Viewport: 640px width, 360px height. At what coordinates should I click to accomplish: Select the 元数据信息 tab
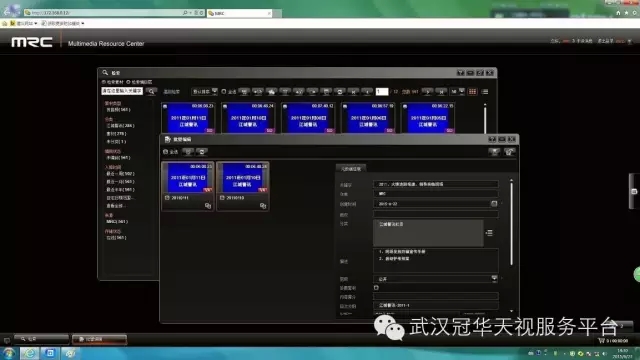click(x=351, y=169)
